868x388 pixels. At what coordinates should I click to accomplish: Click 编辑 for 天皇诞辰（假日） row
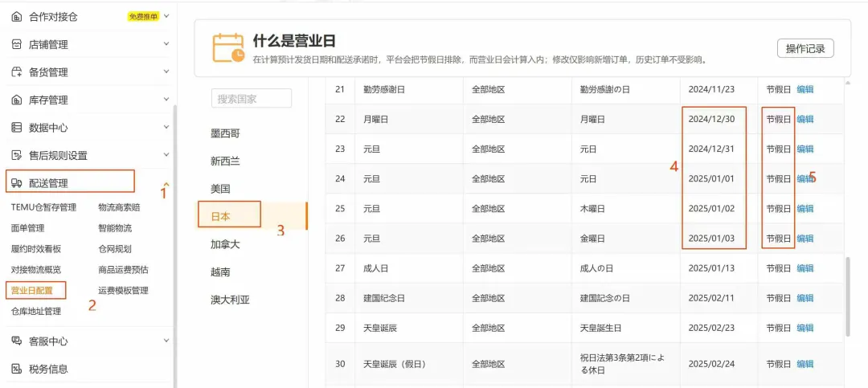point(805,364)
